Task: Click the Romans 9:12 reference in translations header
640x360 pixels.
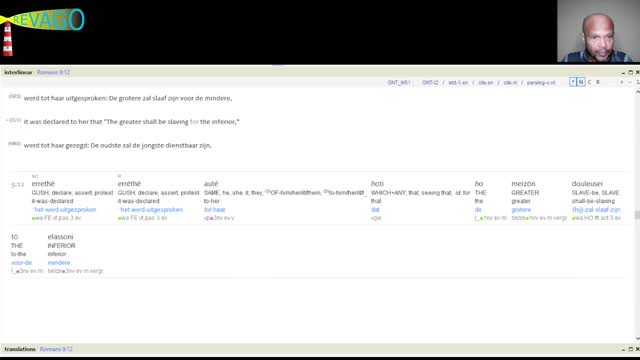Action: tap(56, 349)
